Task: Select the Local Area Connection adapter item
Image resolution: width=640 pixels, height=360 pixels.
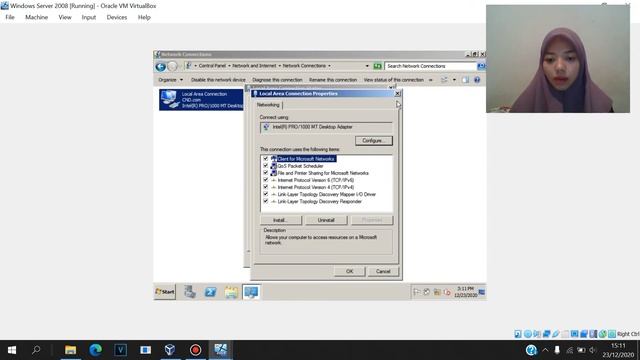Action: pos(201,100)
